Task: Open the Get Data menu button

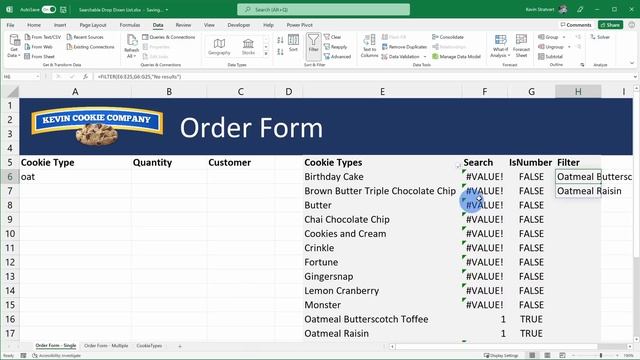Action: (x=14, y=46)
